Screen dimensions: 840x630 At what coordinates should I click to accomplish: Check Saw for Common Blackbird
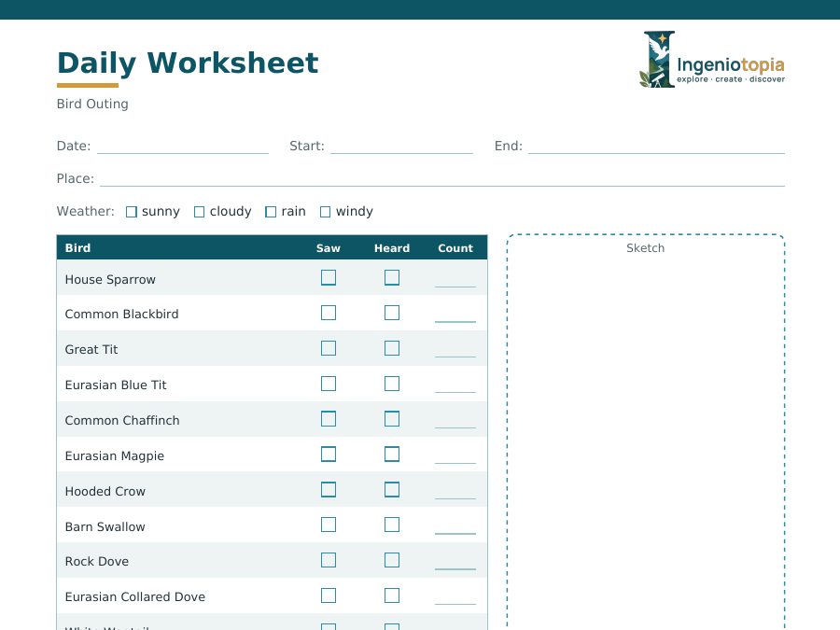point(329,313)
